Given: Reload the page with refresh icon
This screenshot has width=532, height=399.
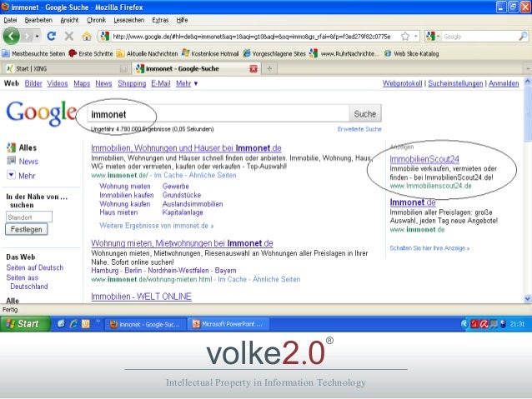Looking at the screenshot, I should pyautogui.click(x=51, y=36).
